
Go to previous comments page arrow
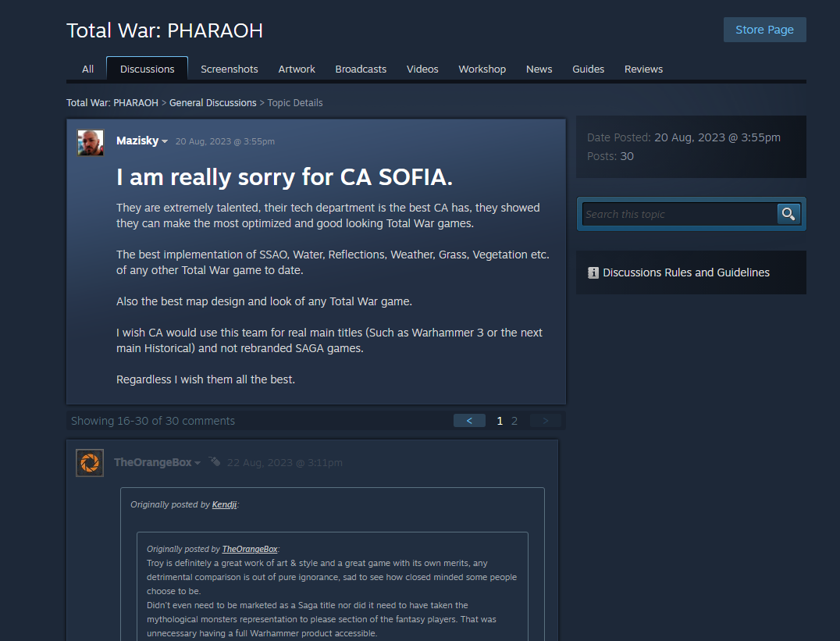coord(469,421)
